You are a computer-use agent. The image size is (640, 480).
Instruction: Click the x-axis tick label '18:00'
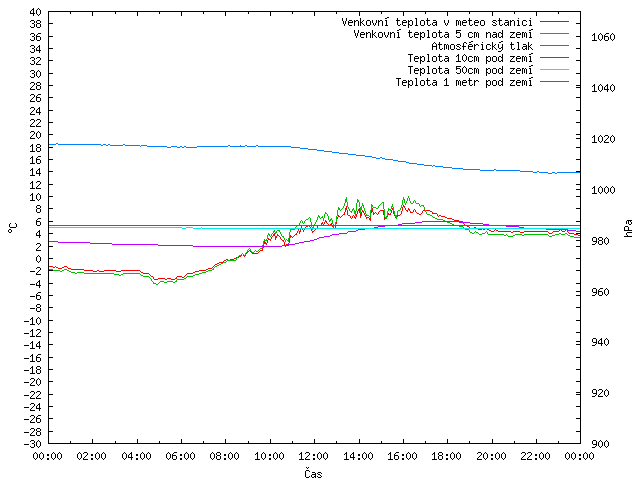click(447, 456)
